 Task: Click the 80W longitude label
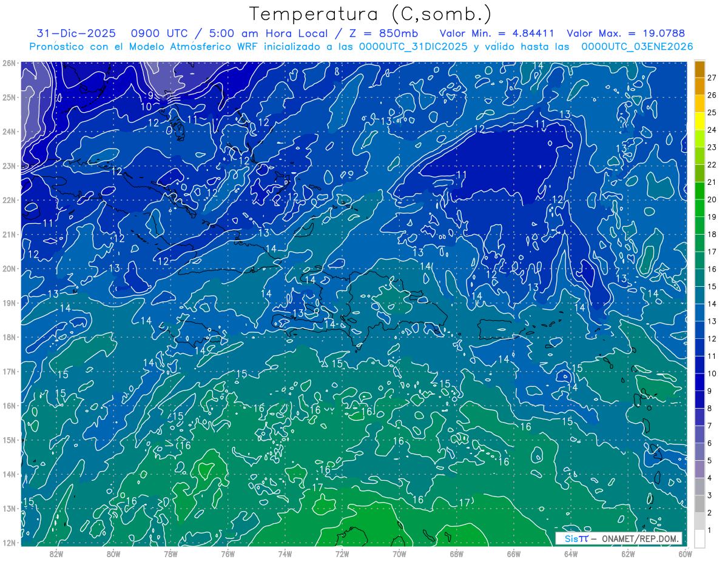113,554
